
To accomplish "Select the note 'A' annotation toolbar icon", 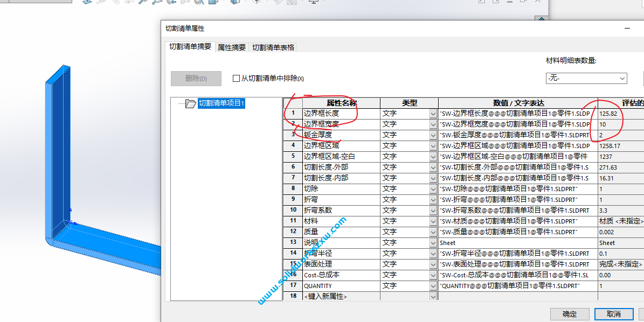I will pos(200,3).
